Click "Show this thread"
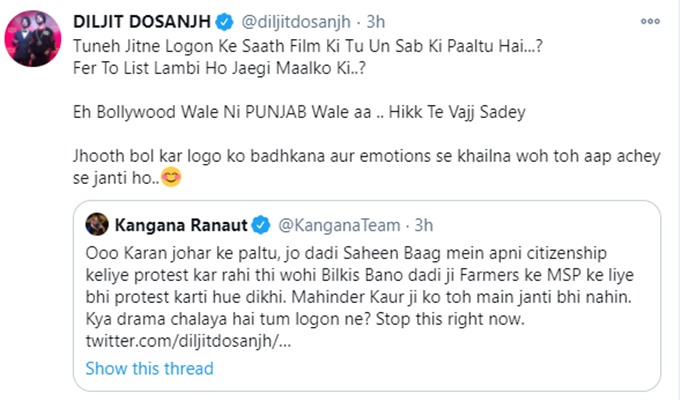 (149, 368)
